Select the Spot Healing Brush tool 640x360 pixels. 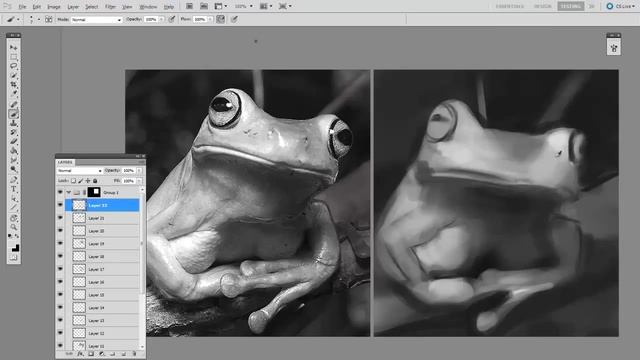coord(13,104)
